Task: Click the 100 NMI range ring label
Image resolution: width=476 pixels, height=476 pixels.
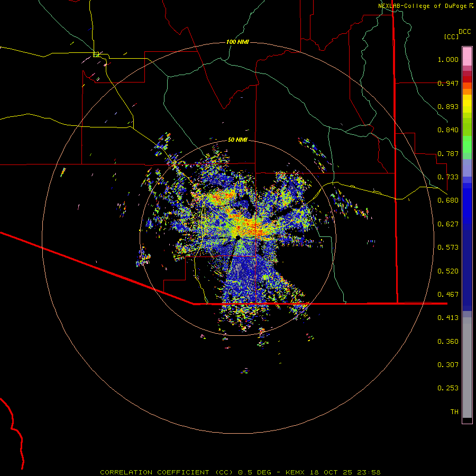Action: coord(237,42)
